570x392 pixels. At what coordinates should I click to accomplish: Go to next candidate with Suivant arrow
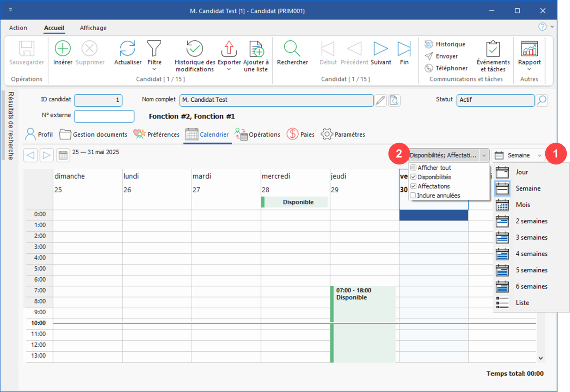380,49
